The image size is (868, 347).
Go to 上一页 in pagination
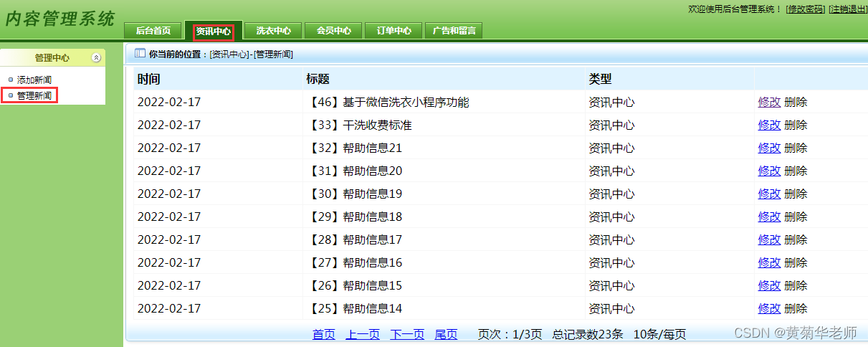pyautogui.click(x=363, y=334)
